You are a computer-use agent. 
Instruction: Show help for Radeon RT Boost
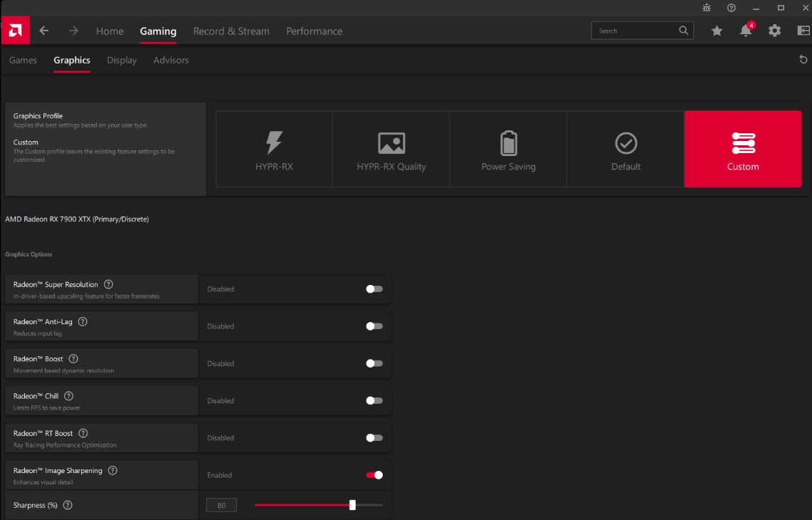pyautogui.click(x=83, y=433)
